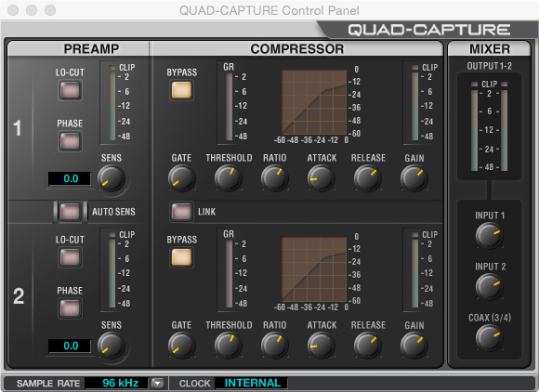Click channel 2 SENS knob
This screenshot has width=539, height=392.
(111, 346)
